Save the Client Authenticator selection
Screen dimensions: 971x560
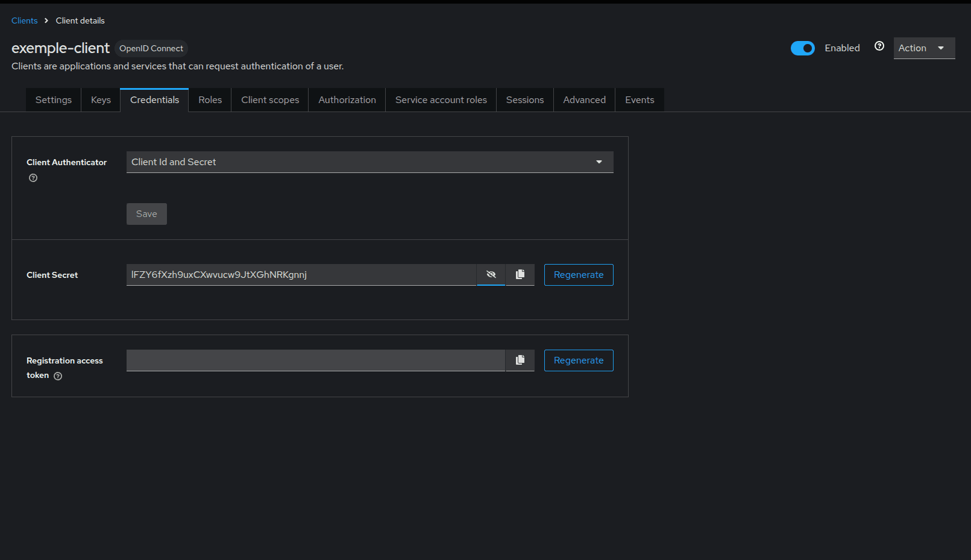tap(146, 213)
